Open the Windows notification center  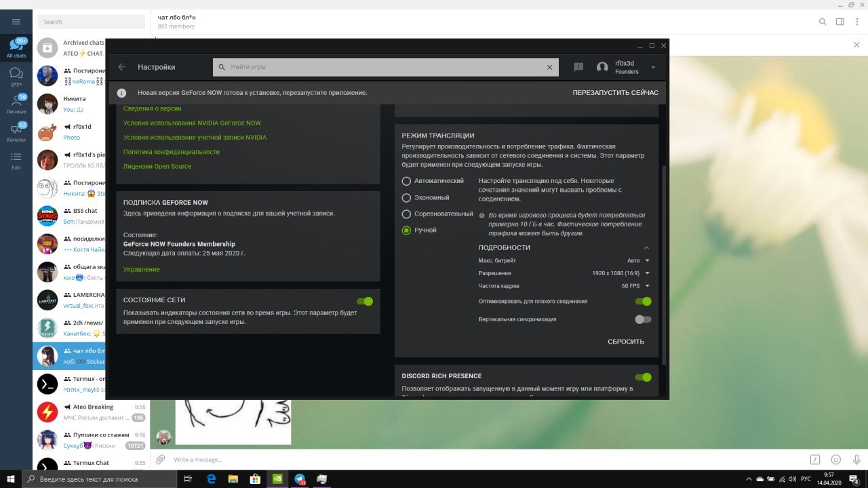point(854,479)
